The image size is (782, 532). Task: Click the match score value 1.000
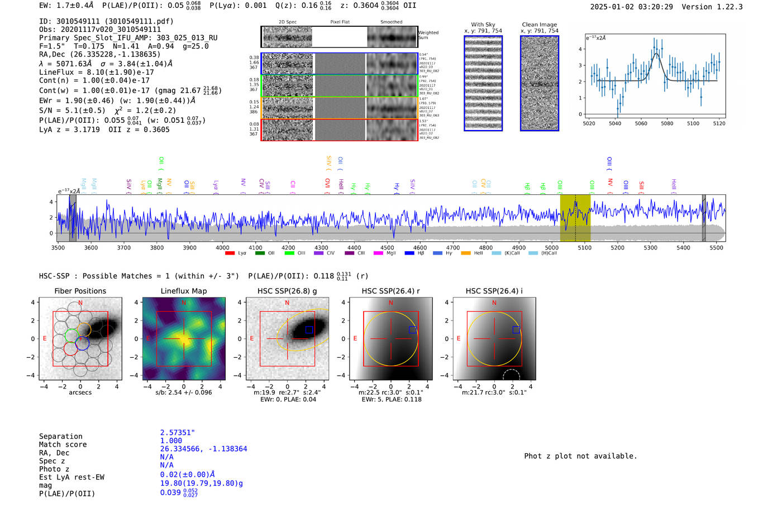pyautogui.click(x=171, y=440)
